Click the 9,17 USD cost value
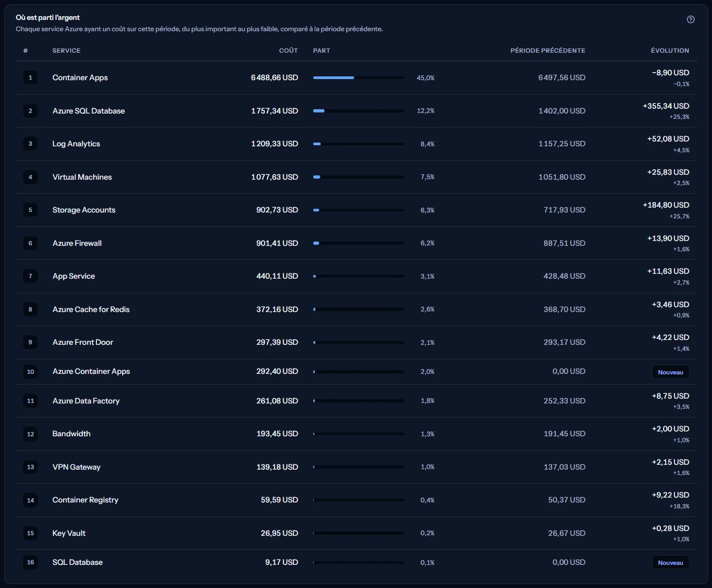The width and height of the screenshot is (712, 588). point(281,562)
